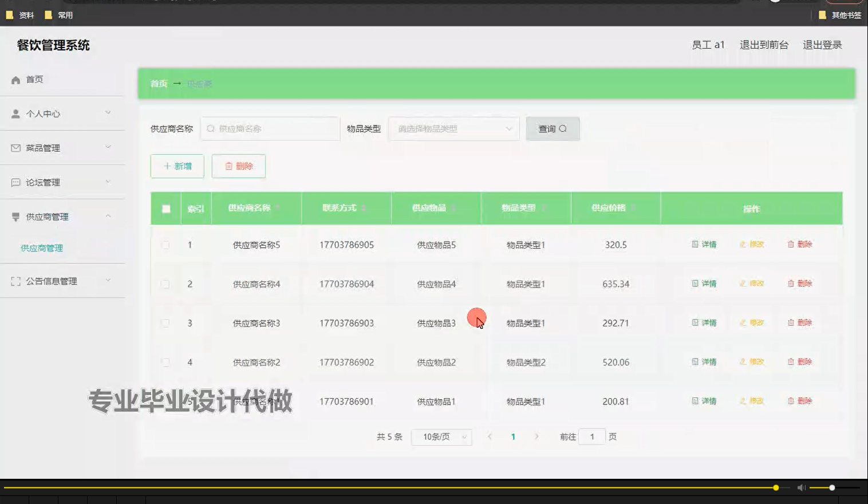
Task: Click the 前往 page jump input
Action: (x=592, y=437)
